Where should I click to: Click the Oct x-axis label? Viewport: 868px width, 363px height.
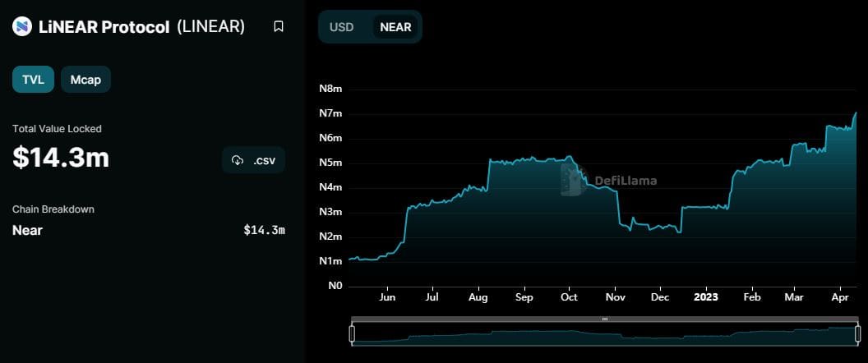click(x=569, y=297)
